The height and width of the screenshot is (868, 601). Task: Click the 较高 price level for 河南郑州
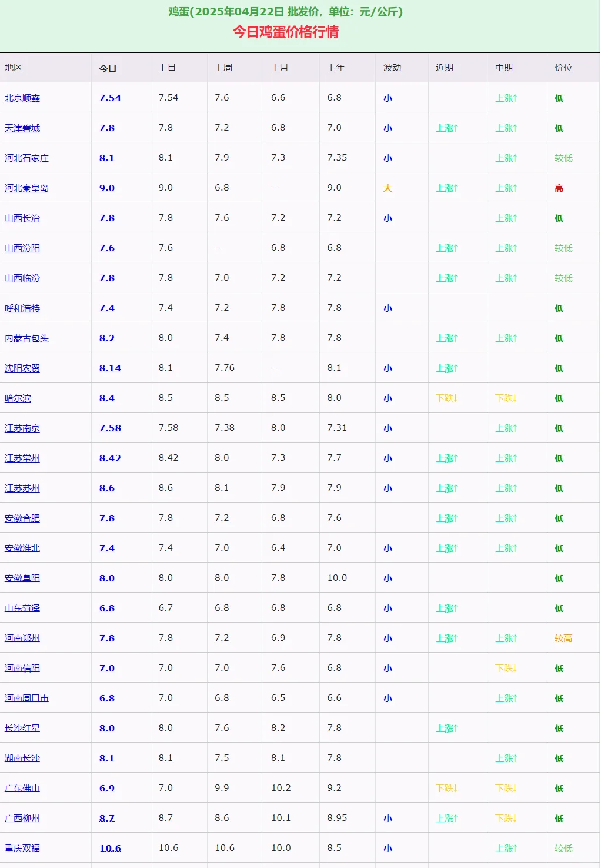tap(563, 638)
